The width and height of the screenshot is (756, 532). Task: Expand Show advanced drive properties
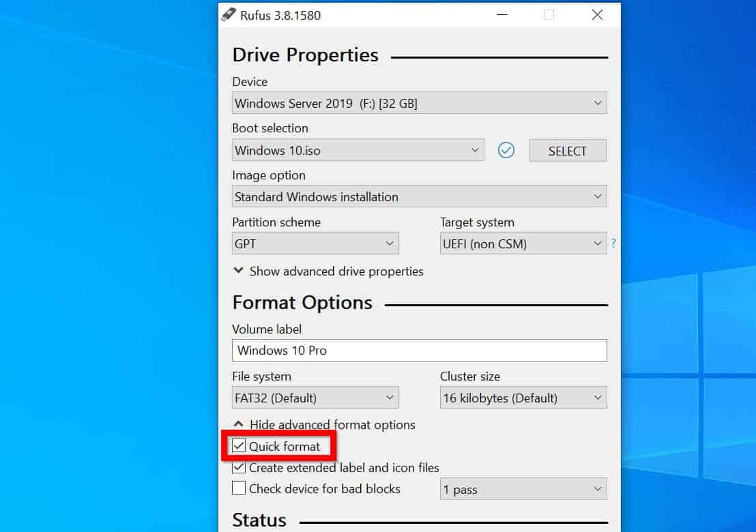coord(328,271)
